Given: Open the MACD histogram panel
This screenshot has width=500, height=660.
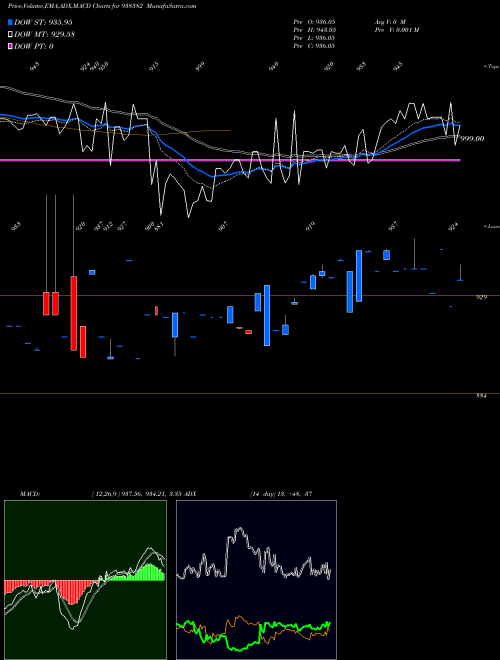Looking at the screenshot, I should click(85, 580).
